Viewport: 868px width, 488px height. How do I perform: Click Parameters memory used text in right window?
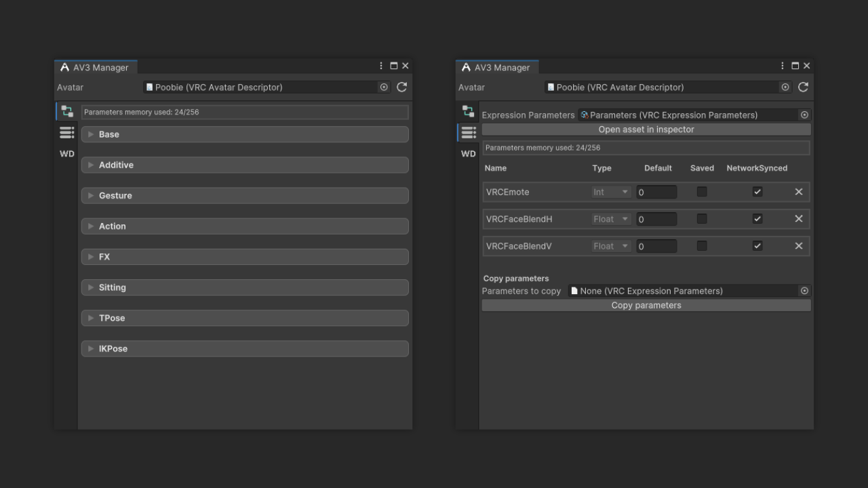(543, 148)
